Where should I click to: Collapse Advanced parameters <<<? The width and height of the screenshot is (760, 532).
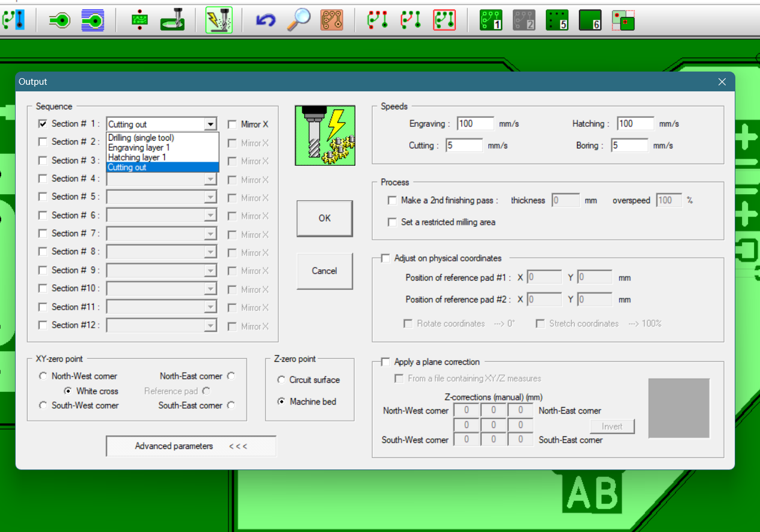click(191, 446)
